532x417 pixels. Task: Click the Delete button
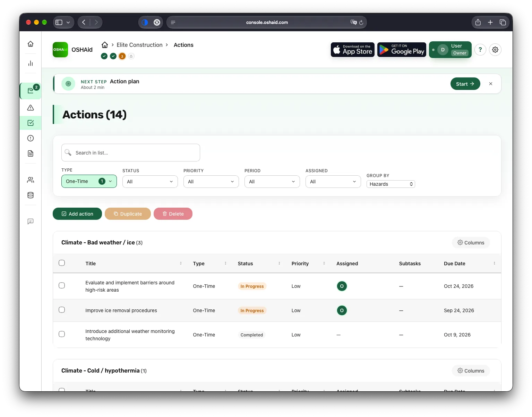point(173,214)
